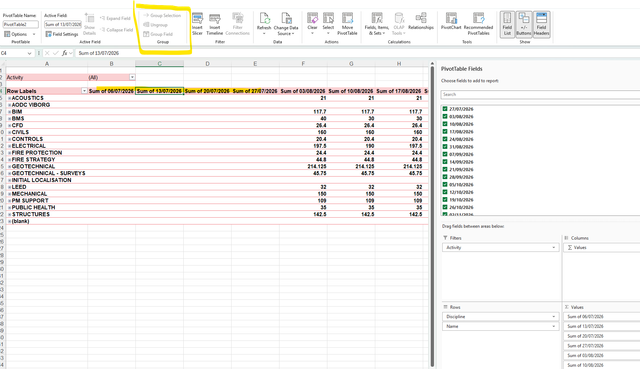Click the Values item in Columns area

click(602, 247)
